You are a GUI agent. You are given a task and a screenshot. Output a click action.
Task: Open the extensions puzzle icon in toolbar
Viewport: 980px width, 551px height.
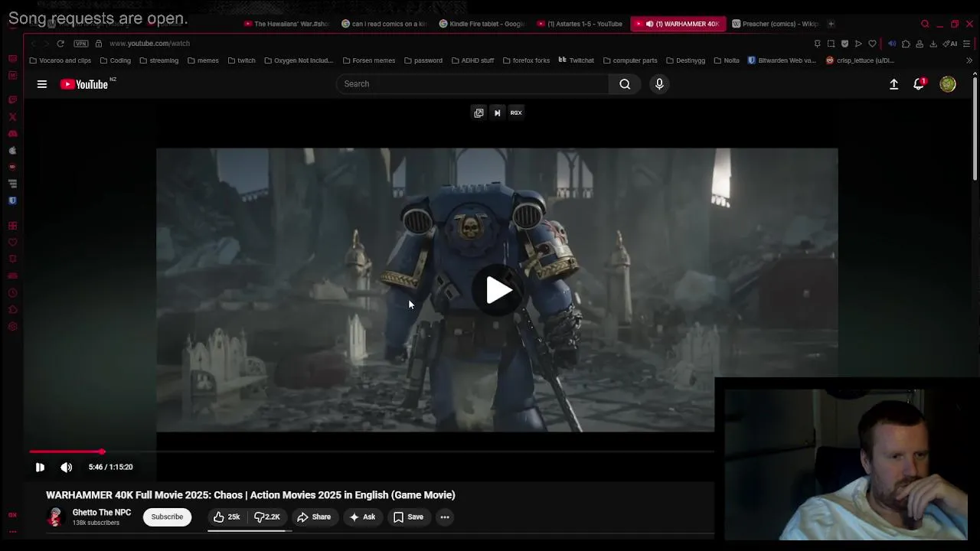(x=906, y=44)
